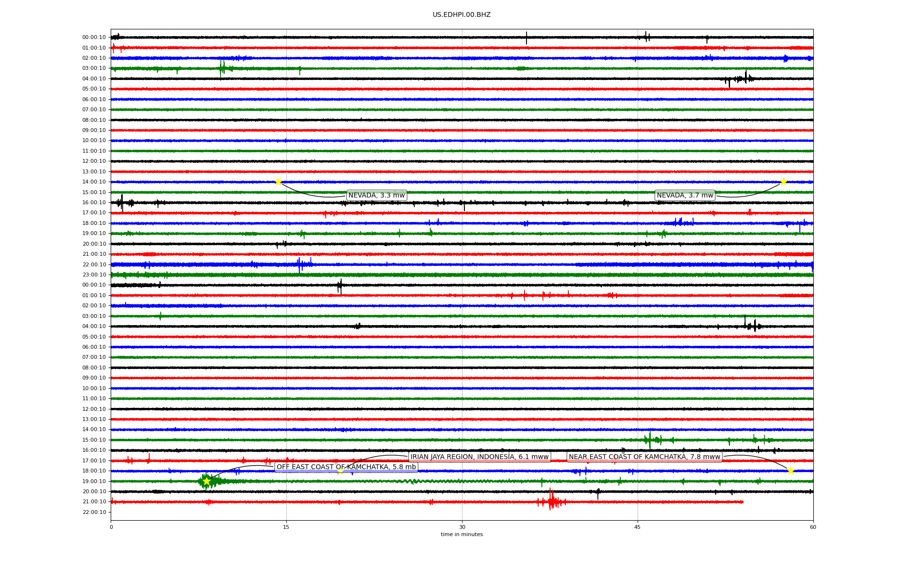The image size is (924, 578).
Task: Click the Irian Jaya earthquake star marker
Action: pyautogui.click(x=340, y=471)
